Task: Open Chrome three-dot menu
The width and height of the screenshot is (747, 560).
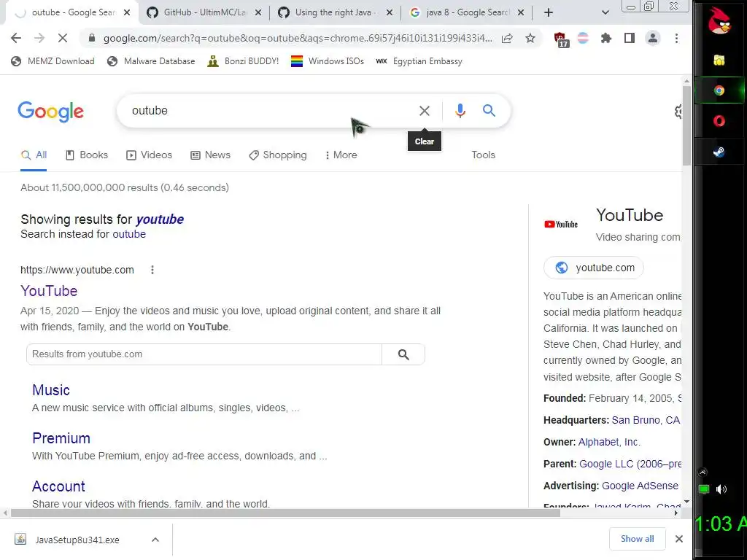Action: click(676, 38)
